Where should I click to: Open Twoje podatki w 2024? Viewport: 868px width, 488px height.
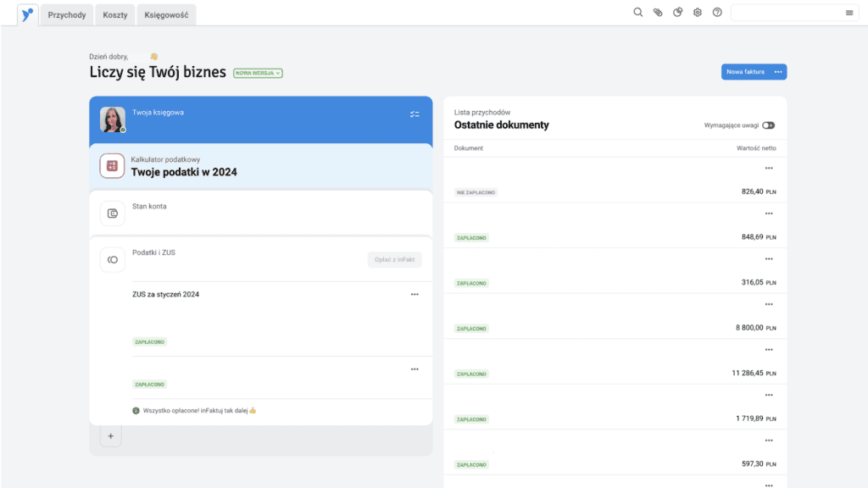point(184,172)
